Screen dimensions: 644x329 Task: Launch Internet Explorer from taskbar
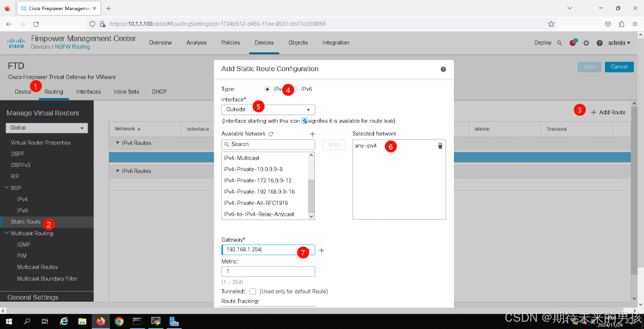(64, 321)
